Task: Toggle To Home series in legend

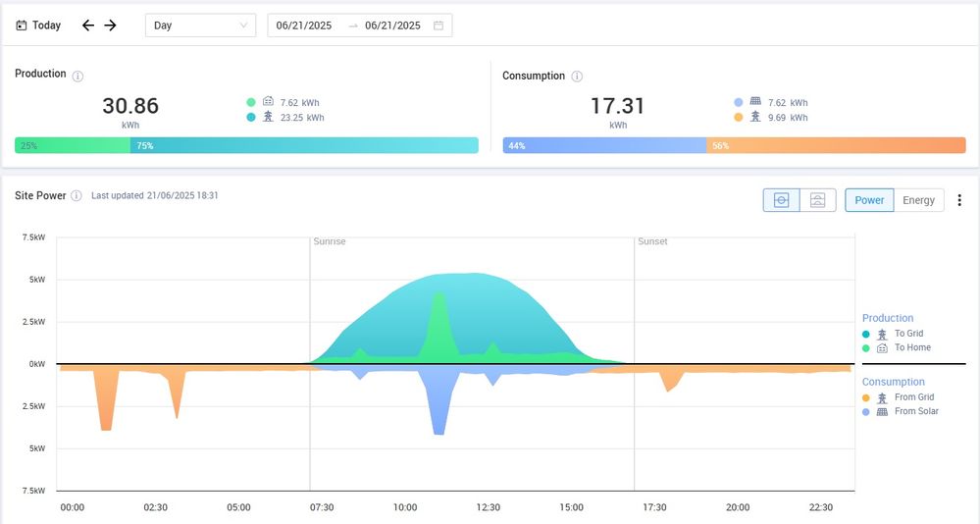Action: (911, 347)
